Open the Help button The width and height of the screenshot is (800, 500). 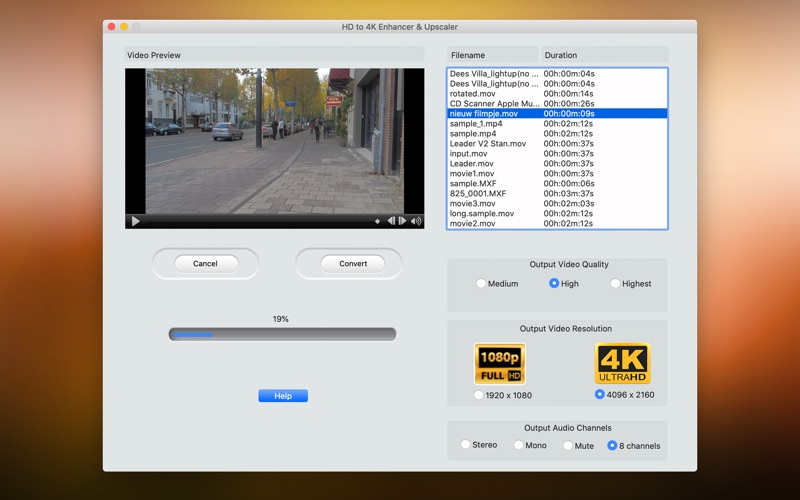pos(283,396)
